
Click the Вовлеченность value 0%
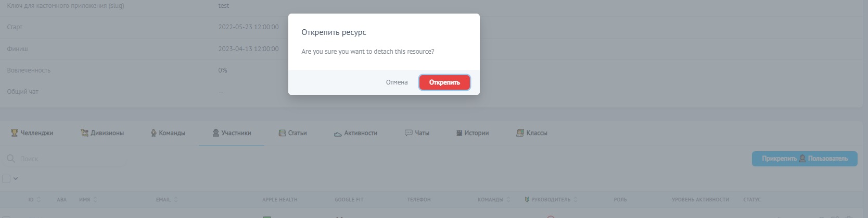click(x=223, y=70)
